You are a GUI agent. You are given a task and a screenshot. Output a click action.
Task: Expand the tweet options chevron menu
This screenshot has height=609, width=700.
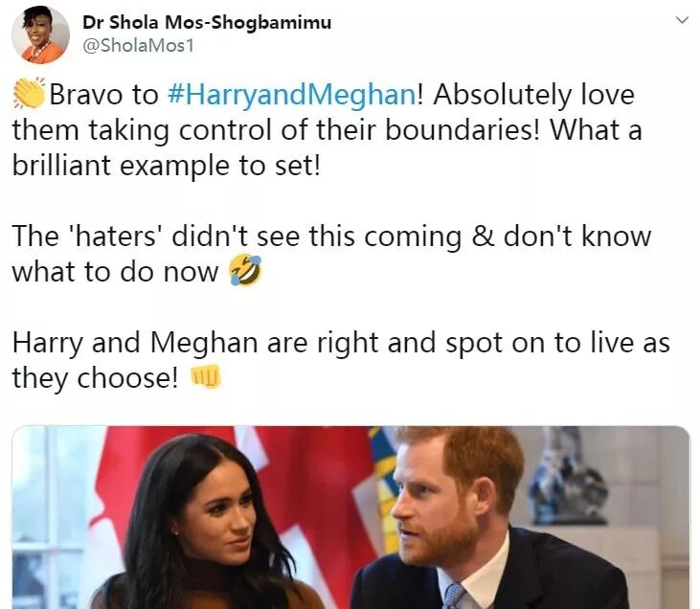(x=681, y=20)
